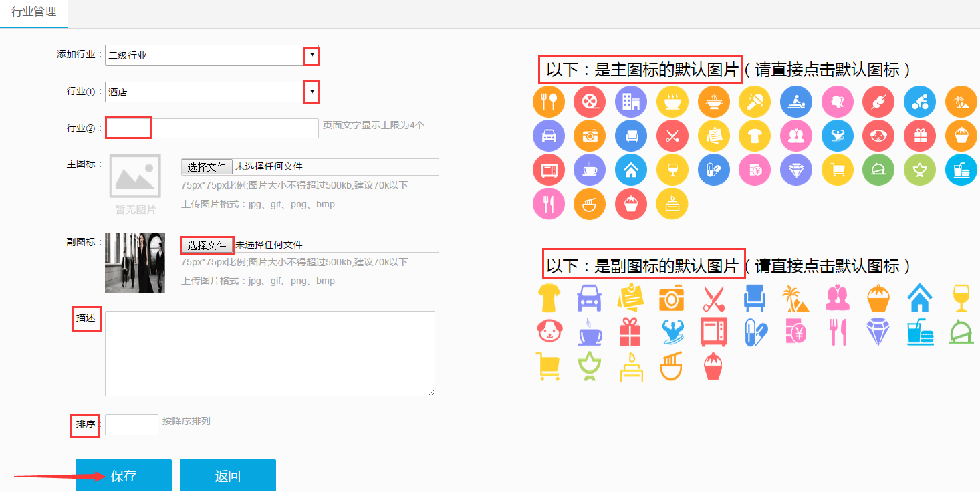Choose the round yellow T-shirt icon
980x492 pixels.
point(755,136)
